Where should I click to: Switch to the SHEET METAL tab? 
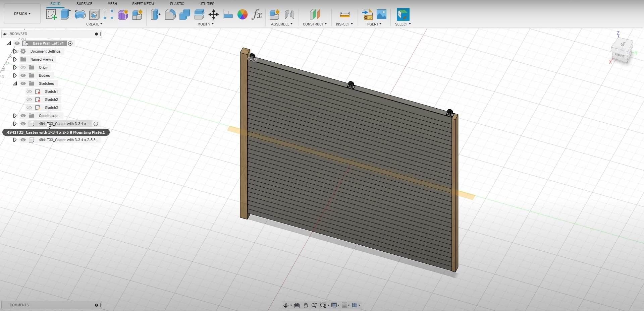pos(143,4)
